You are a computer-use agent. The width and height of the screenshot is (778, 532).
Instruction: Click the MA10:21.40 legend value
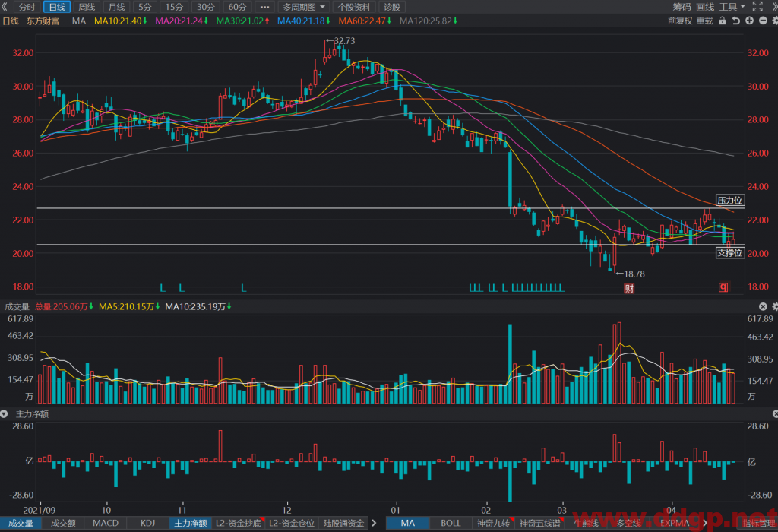(121, 21)
